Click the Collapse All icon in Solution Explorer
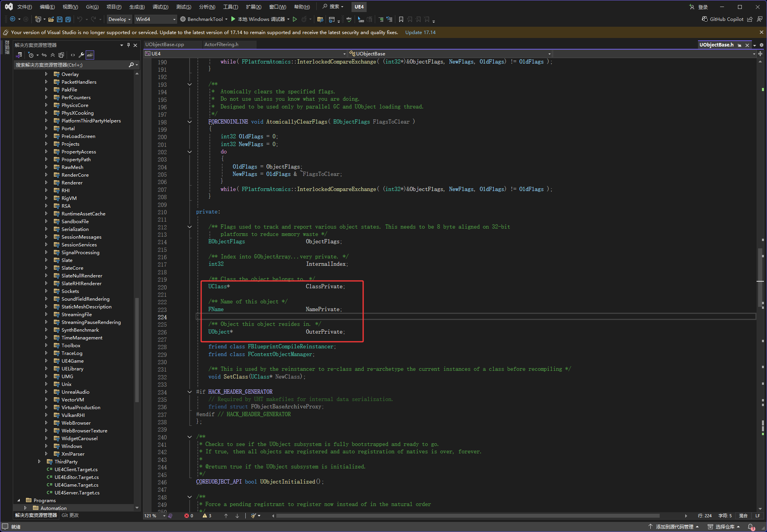 pyautogui.click(x=53, y=55)
